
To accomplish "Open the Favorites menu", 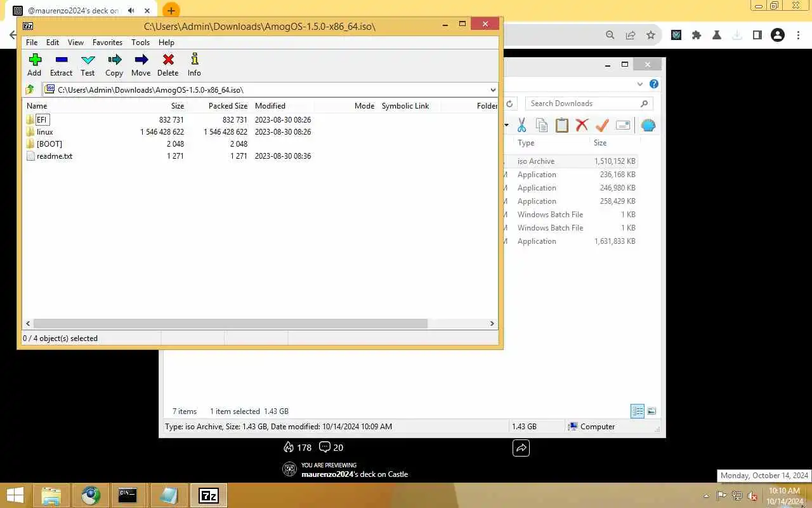I will click(107, 43).
